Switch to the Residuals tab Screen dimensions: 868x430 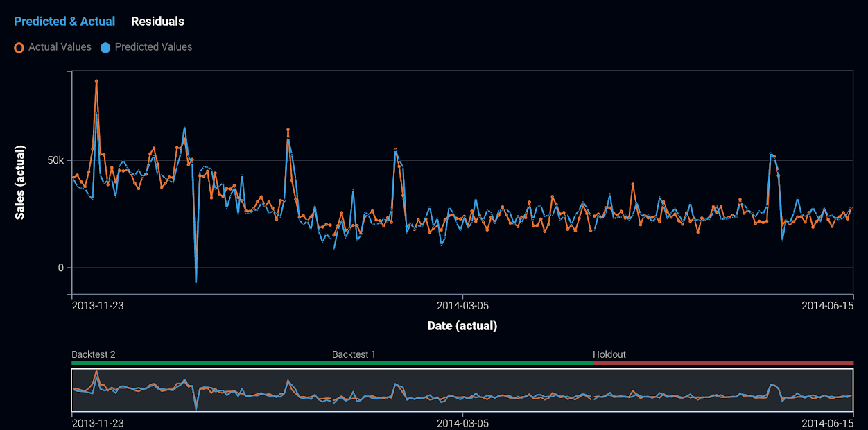(x=157, y=21)
